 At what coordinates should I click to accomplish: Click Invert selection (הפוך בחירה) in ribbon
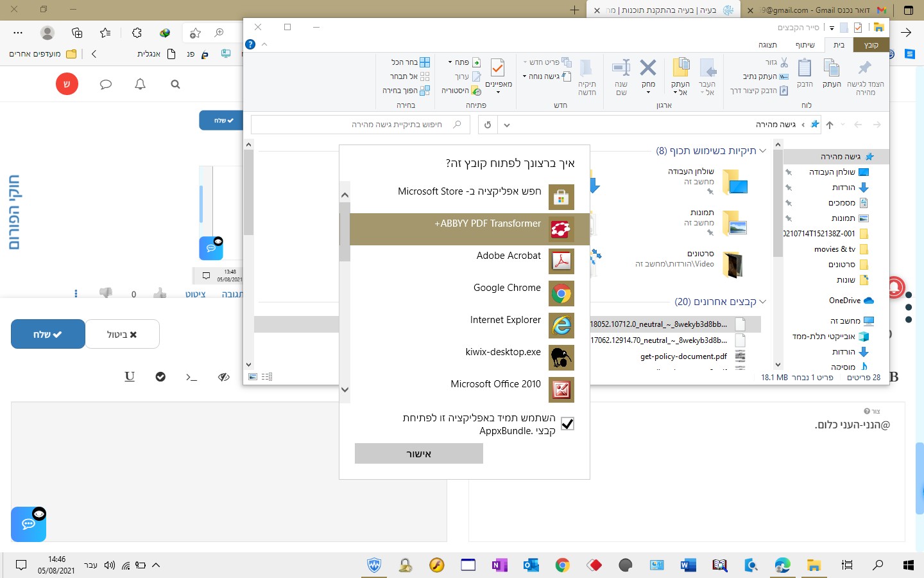click(406, 91)
